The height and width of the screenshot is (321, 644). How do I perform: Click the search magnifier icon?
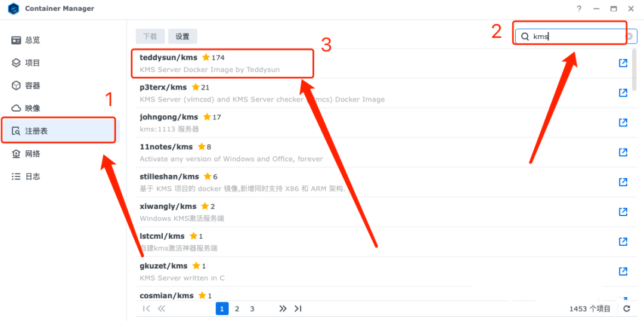coord(525,36)
